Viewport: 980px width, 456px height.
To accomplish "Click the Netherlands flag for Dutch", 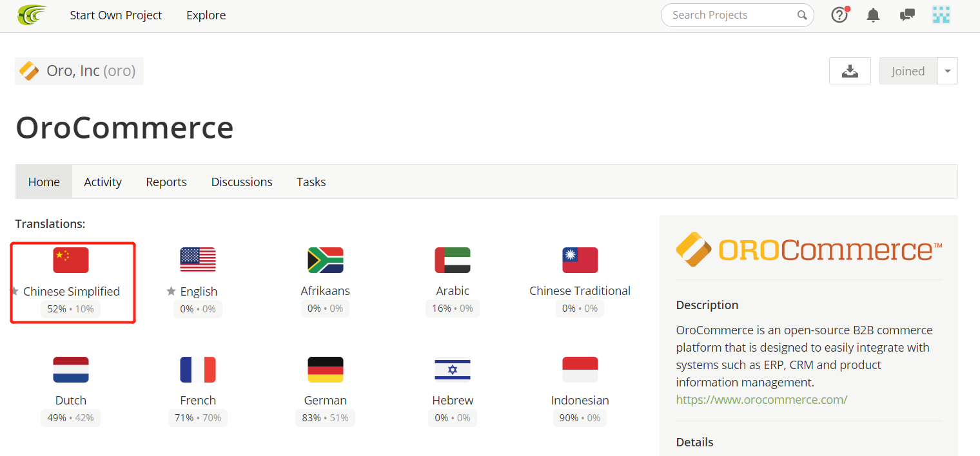I will coord(71,370).
